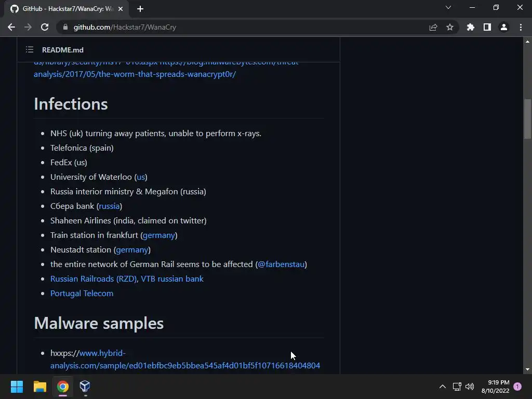Reload the GitHub page
This screenshot has height=399, width=532.
tap(45, 27)
